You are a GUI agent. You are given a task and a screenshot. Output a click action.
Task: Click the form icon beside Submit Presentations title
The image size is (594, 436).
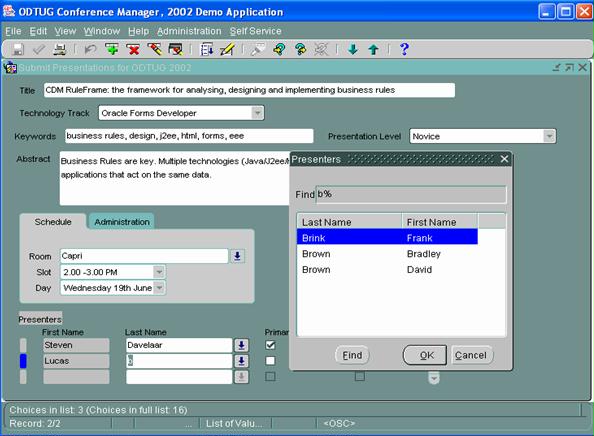(x=10, y=68)
